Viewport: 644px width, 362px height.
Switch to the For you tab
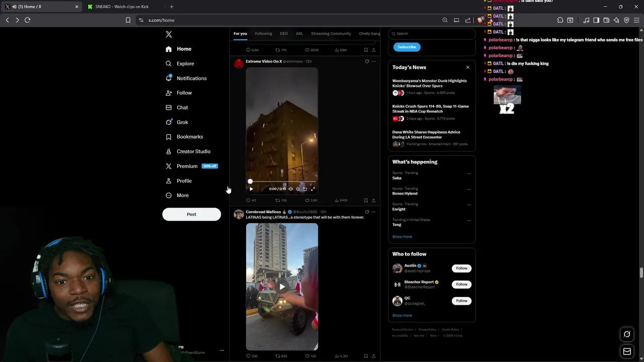tap(240, 34)
